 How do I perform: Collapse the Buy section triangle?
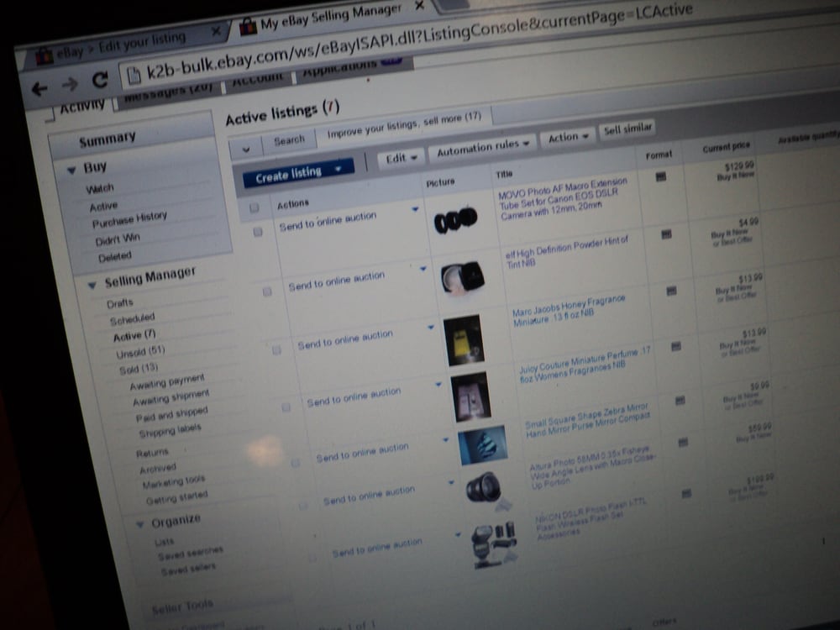coord(71,171)
